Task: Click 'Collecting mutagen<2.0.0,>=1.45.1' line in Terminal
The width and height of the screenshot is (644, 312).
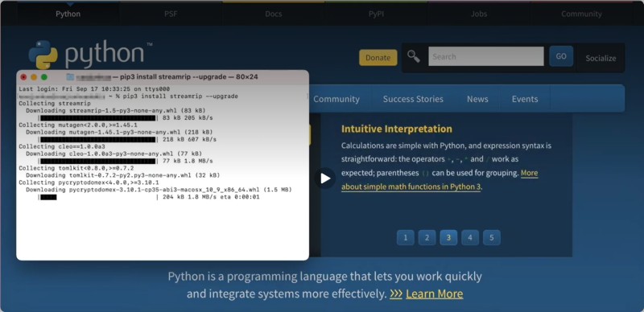Action: [x=78, y=125]
